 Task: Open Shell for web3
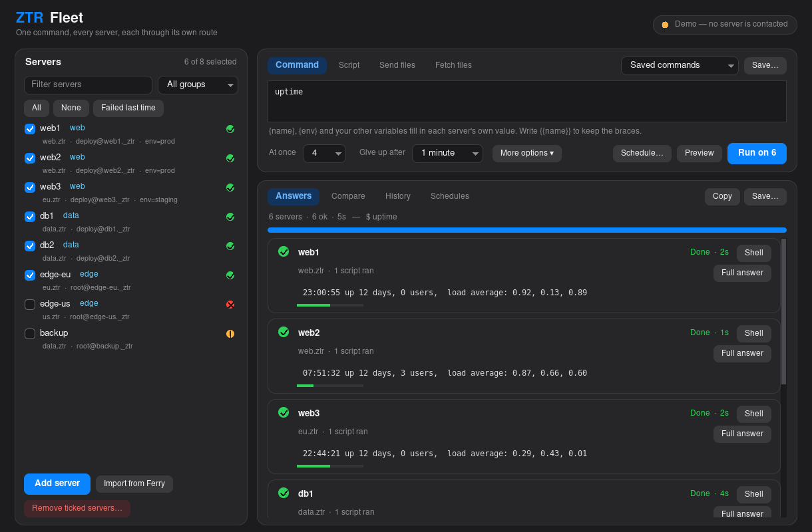[754, 414]
